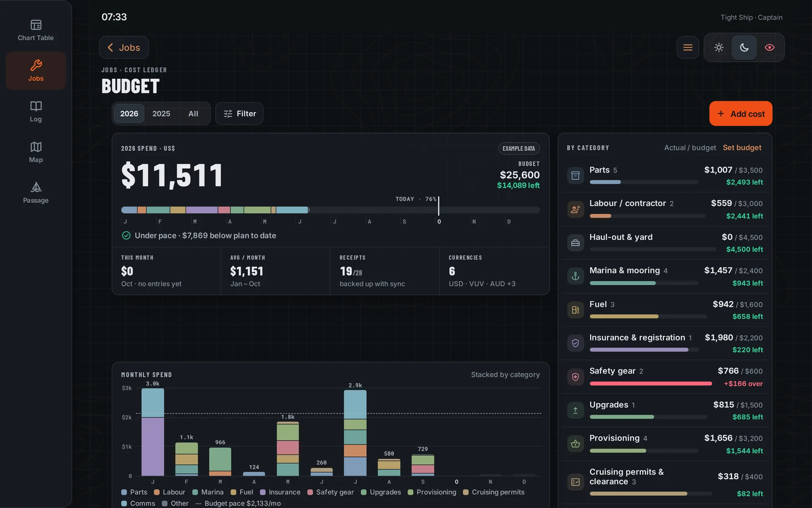This screenshot has width=812, height=508.
Task: Toggle Insurance legend item in chart
Action: click(280, 492)
